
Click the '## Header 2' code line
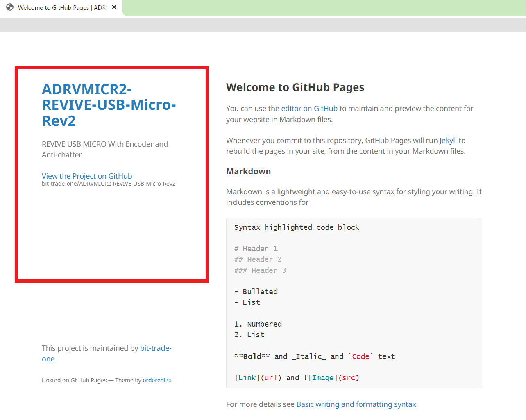pos(258,259)
